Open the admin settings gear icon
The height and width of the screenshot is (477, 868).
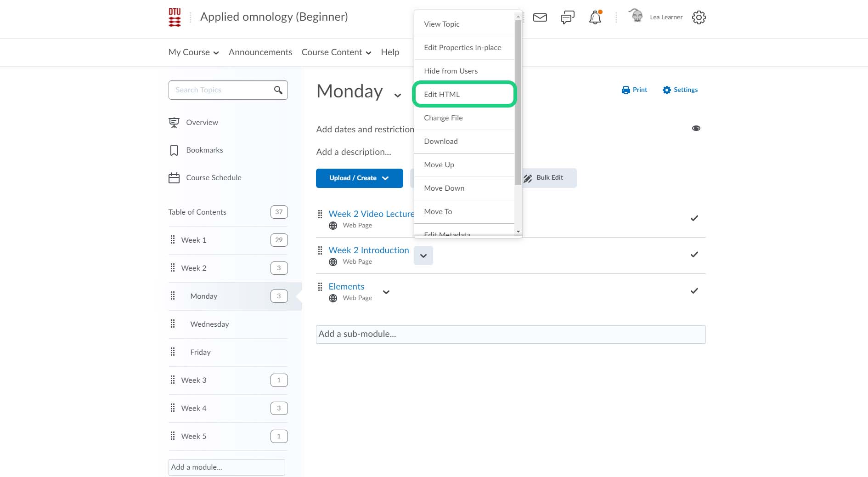[699, 17]
